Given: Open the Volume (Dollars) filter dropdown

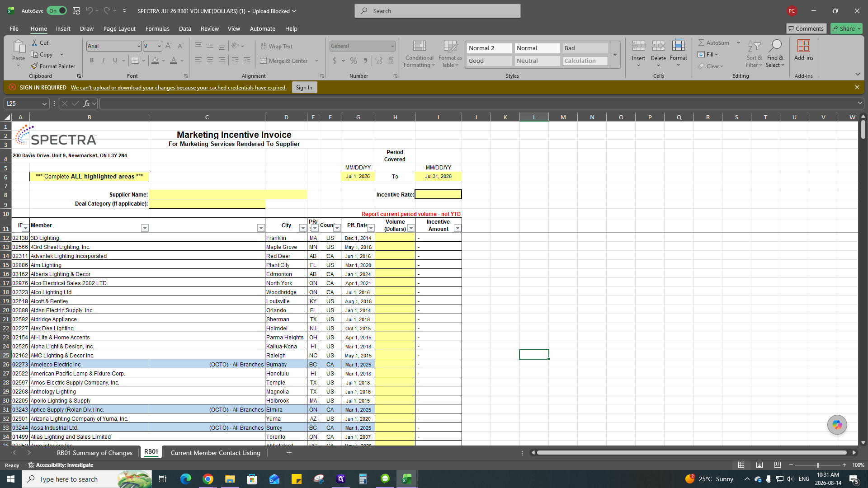Looking at the screenshot, I should click(x=411, y=228).
